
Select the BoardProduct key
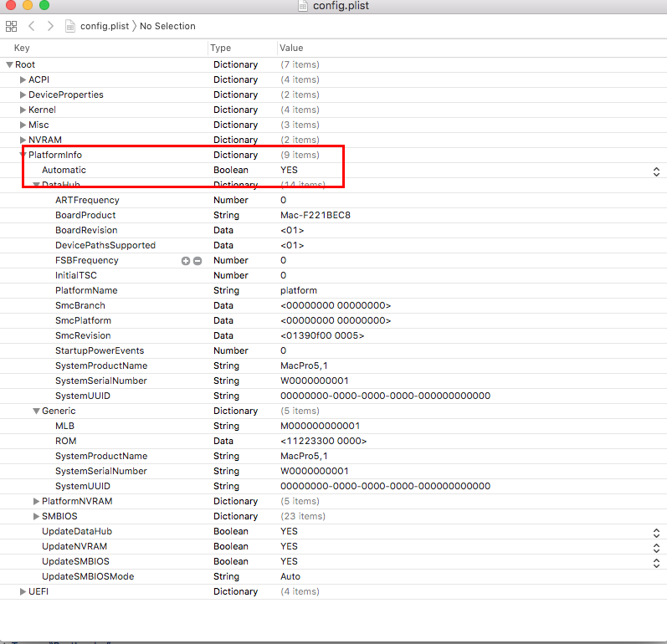(85, 215)
